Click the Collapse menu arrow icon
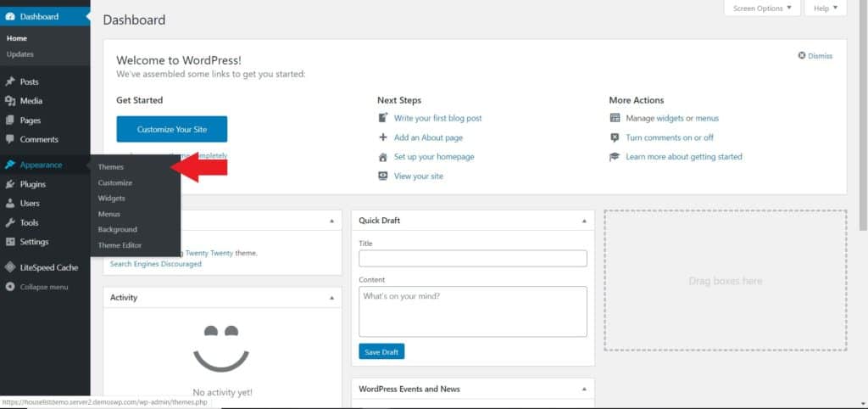Image resolution: width=868 pixels, height=409 pixels. pos(10,287)
